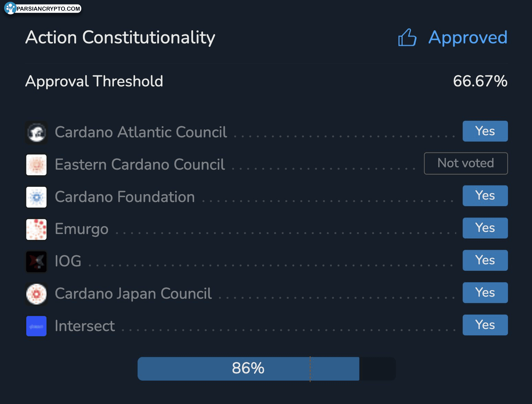Click the Emurgo red dotted logo
Screen dimensions: 532x404
[36, 230]
